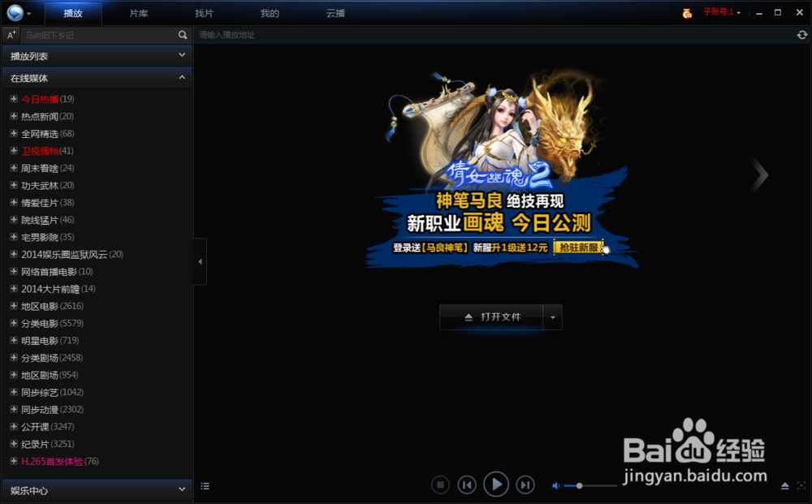Enter fullscreen with bottom right icon
812x504 pixels.
[801, 485]
